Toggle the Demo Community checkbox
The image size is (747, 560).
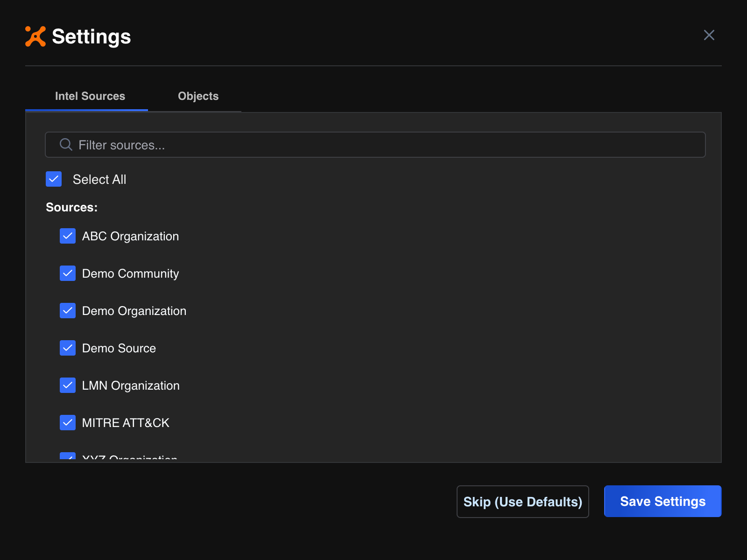[68, 273]
